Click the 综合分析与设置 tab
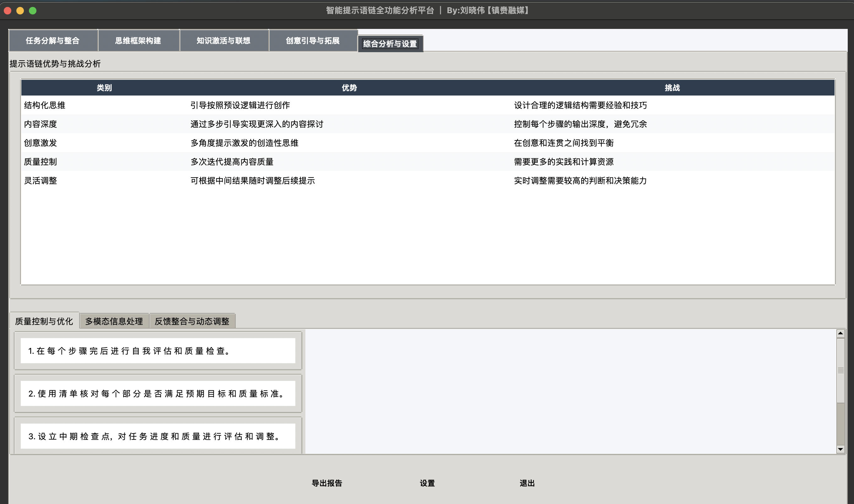 pyautogui.click(x=390, y=44)
